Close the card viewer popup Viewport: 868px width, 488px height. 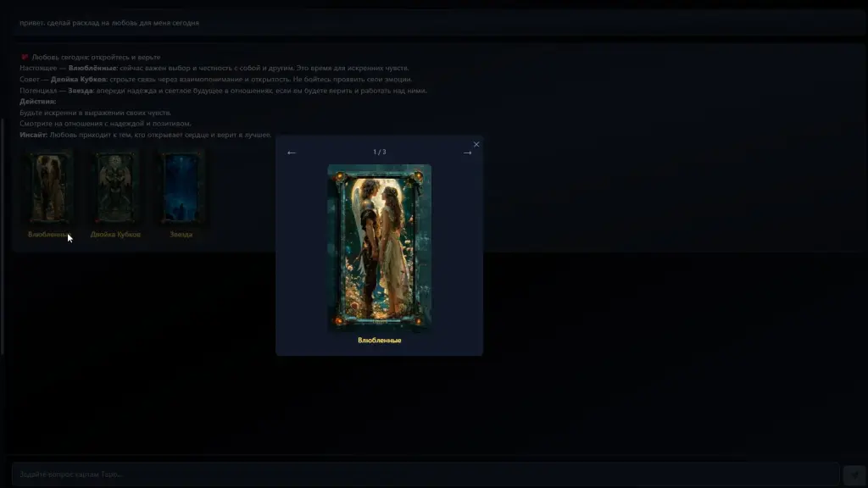476,145
